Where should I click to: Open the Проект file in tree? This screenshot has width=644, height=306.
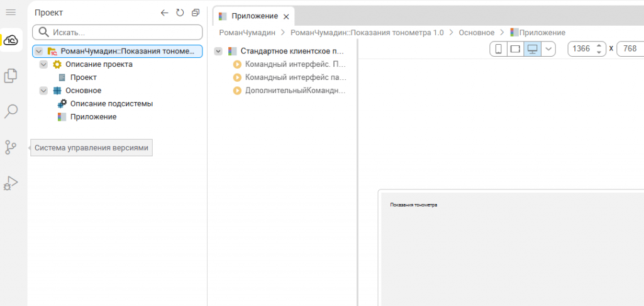84,77
